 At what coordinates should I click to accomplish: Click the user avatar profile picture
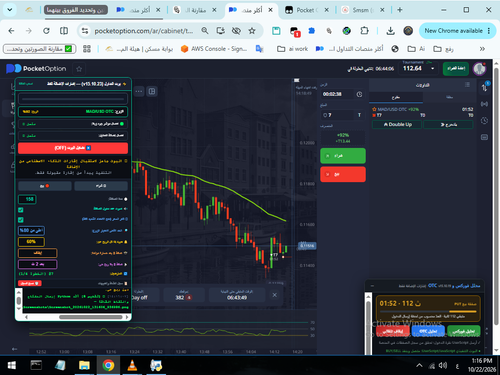point(479,69)
